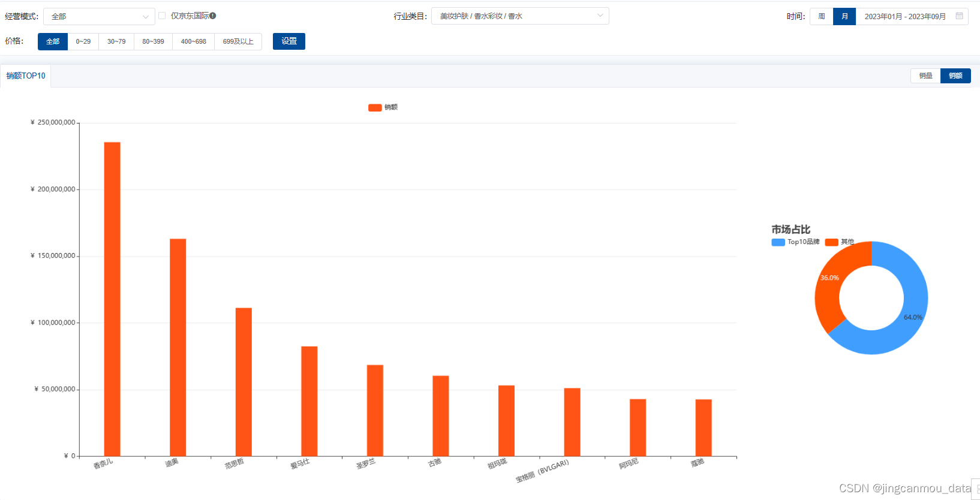Toggle the 销额 legend swatch above the bar chart

375,107
